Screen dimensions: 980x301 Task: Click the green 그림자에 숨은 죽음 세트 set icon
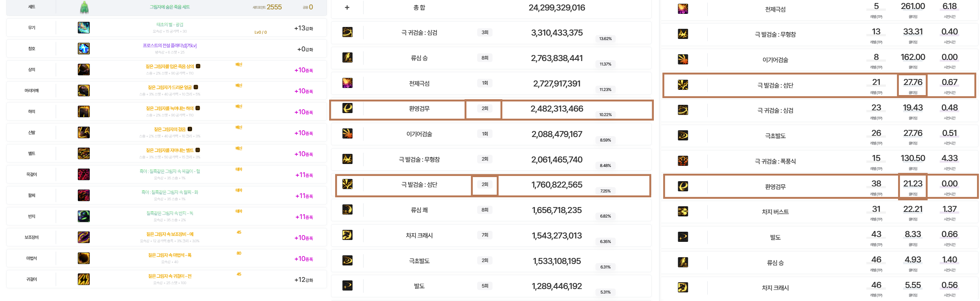(x=84, y=7)
